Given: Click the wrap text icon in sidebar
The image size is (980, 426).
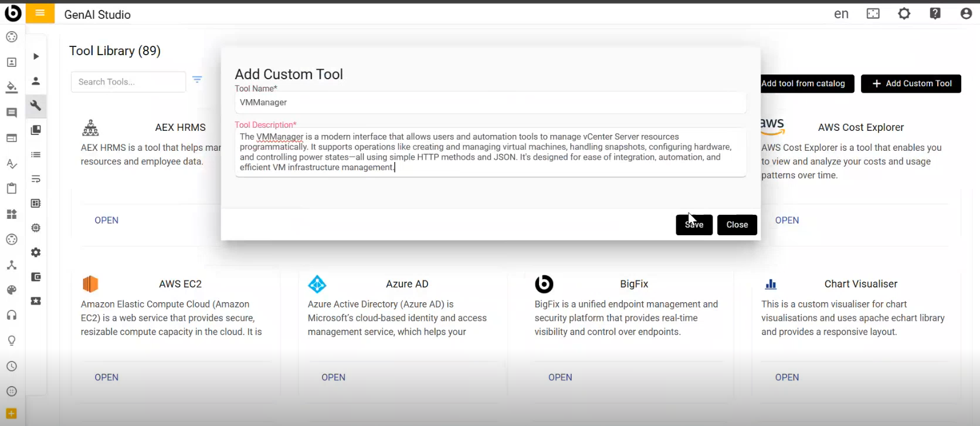Looking at the screenshot, I should pyautogui.click(x=36, y=179).
